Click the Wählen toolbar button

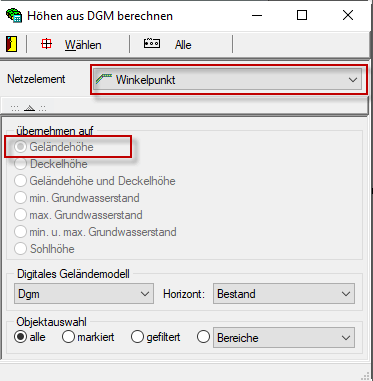(x=83, y=45)
